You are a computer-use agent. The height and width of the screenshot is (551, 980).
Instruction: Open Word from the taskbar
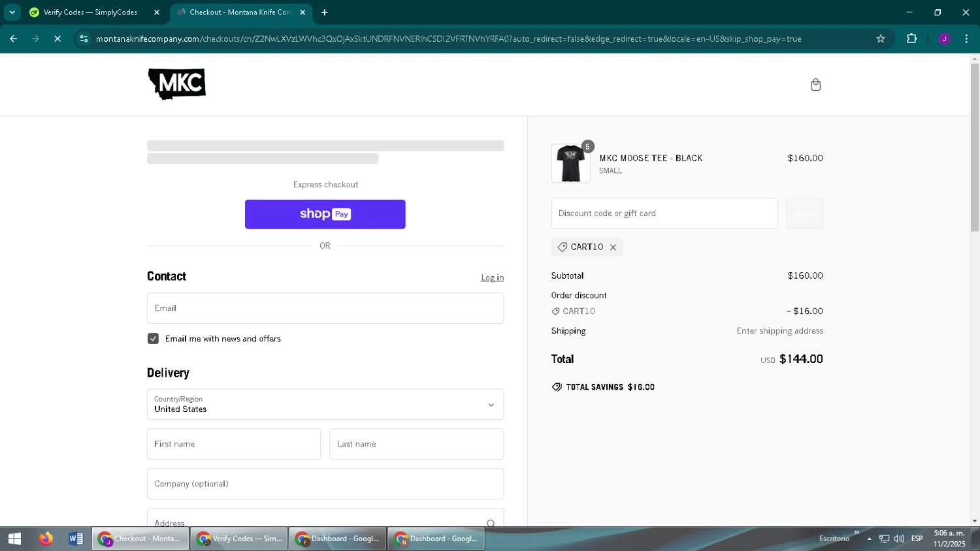pos(76,539)
